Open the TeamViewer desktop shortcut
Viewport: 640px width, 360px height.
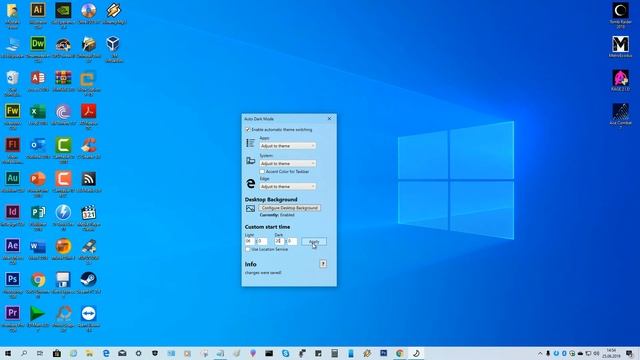tap(89, 313)
